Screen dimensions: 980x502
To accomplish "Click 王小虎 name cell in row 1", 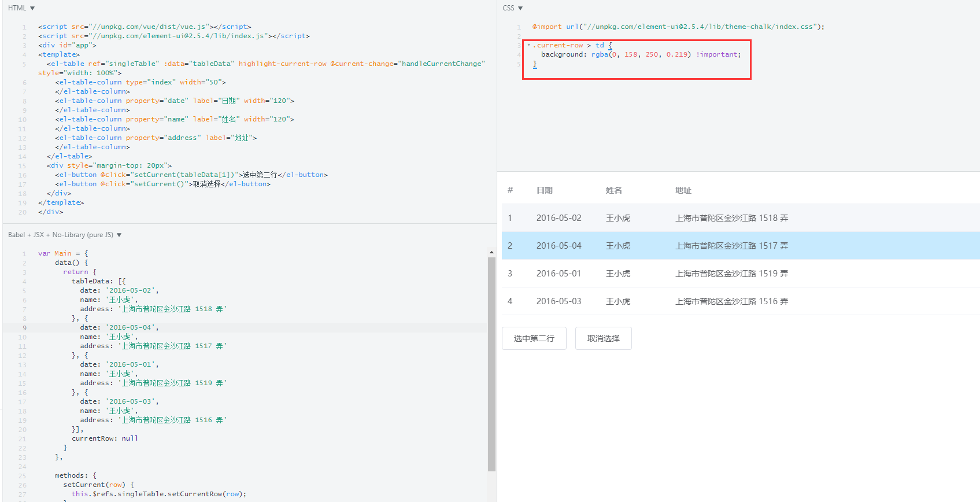I will pyautogui.click(x=618, y=218).
